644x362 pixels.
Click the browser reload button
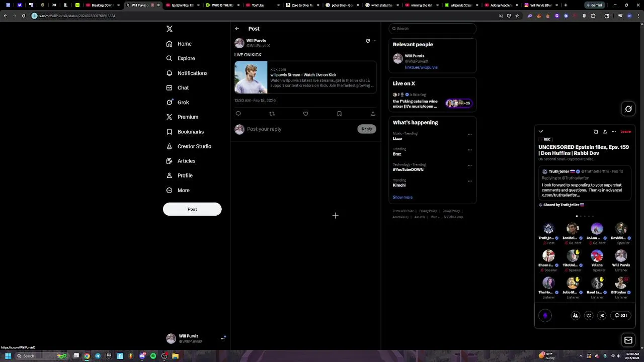click(x=23, y=16)
